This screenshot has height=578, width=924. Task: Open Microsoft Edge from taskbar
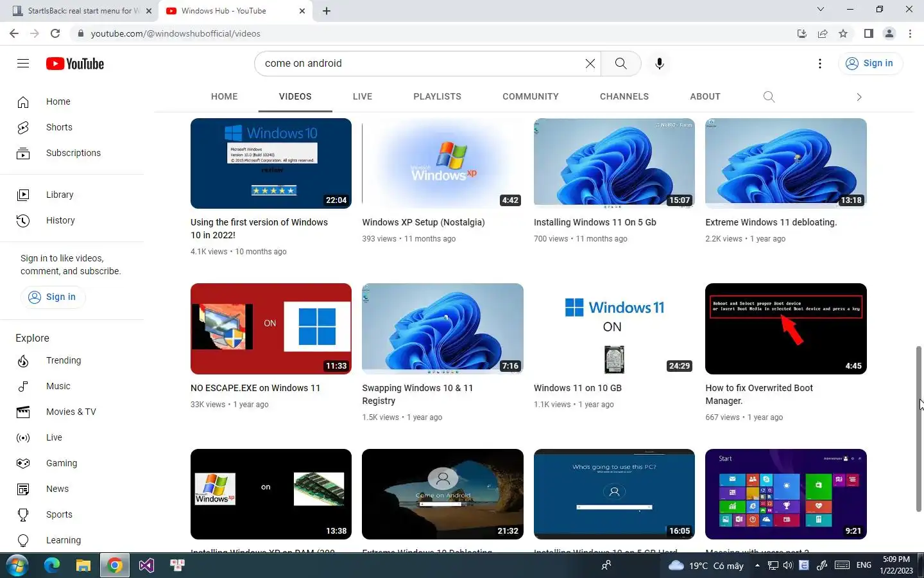52,565
